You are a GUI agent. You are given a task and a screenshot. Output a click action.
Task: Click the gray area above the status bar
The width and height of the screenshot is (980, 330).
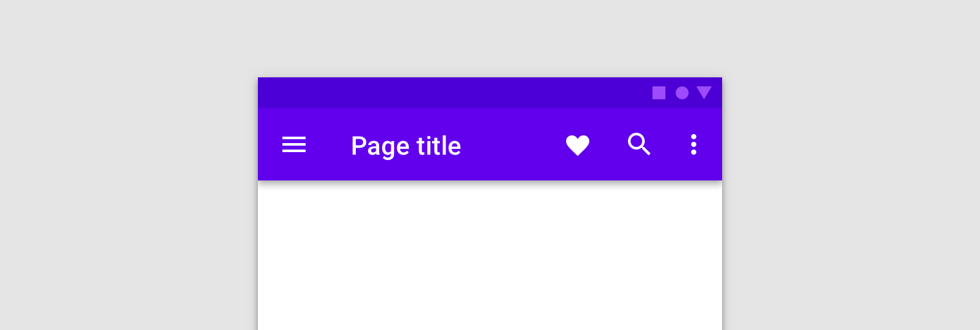(x=490, y=39)
